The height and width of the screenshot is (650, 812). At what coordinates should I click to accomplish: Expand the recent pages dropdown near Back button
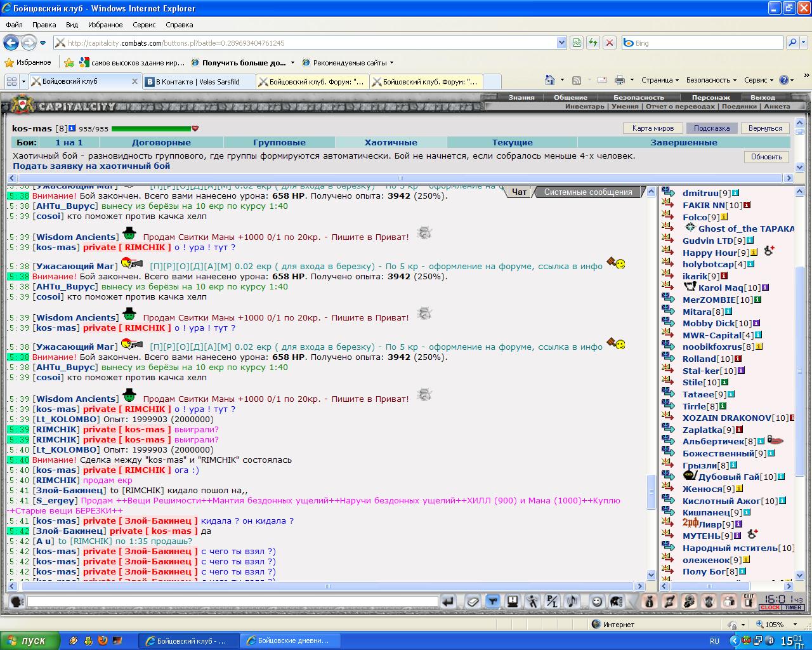tap(43, 43)
